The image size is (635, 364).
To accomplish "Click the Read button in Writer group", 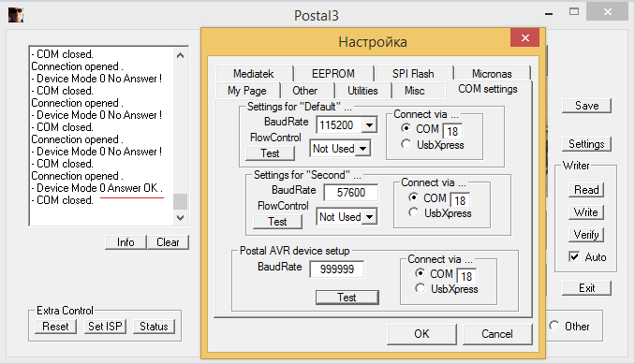I will (586, 190).
